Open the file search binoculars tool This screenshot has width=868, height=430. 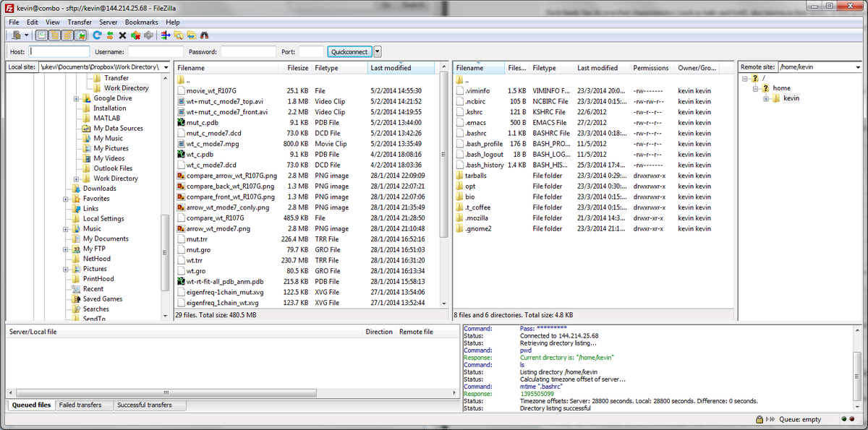(x=203, y=35)
